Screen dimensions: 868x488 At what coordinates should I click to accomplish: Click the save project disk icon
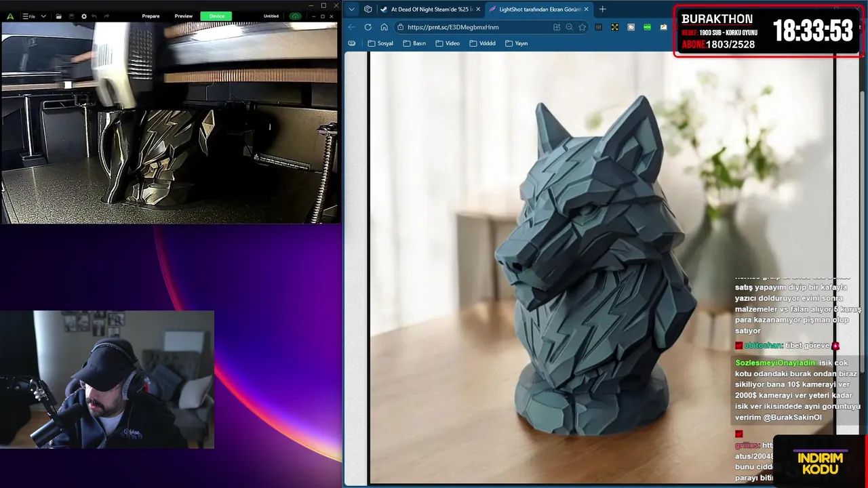(x=71, y=16)
